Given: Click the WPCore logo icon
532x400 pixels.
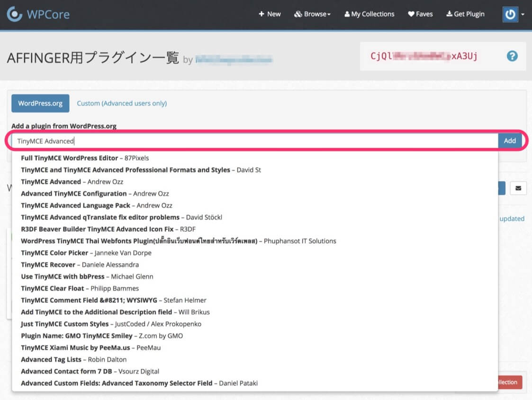Looking at the screenshot, I should click(14, 14).
